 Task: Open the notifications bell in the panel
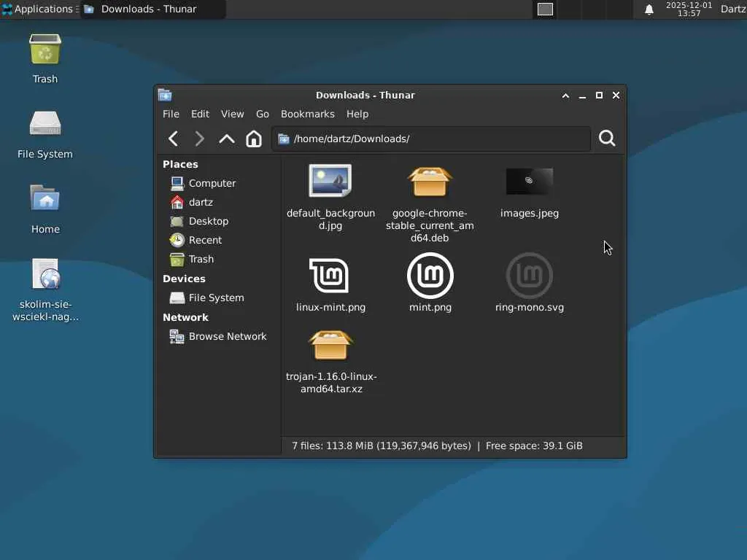pos(649,9)
